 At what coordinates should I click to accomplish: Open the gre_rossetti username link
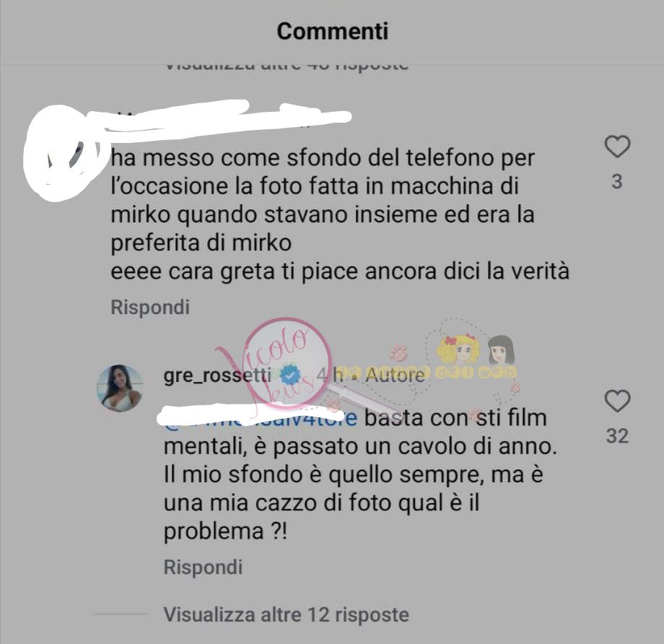click(x=217, y=375)
